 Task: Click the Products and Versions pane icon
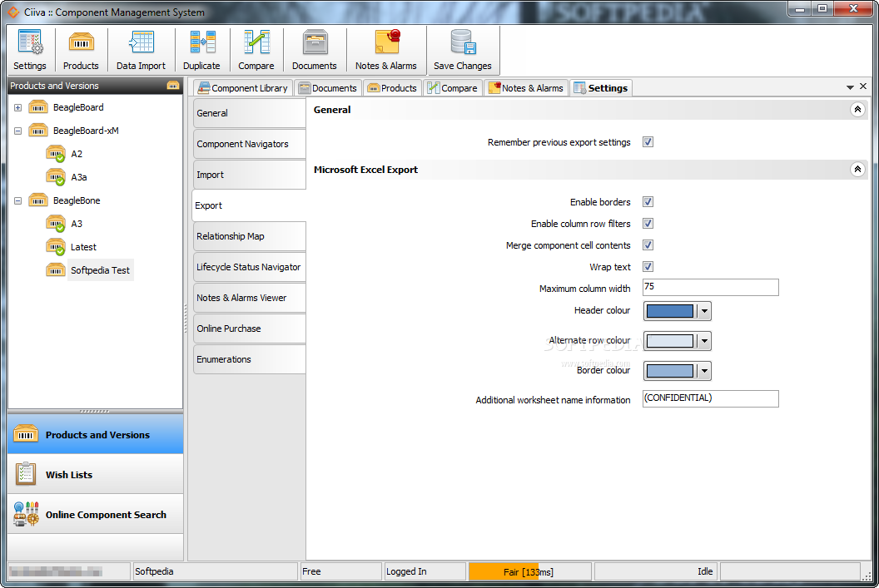pyautogui.click(x=26, y=435)
